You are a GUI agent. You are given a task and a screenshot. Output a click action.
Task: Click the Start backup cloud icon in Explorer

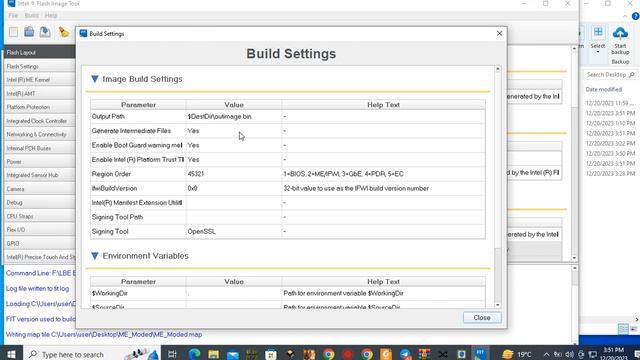pos(620,33)
